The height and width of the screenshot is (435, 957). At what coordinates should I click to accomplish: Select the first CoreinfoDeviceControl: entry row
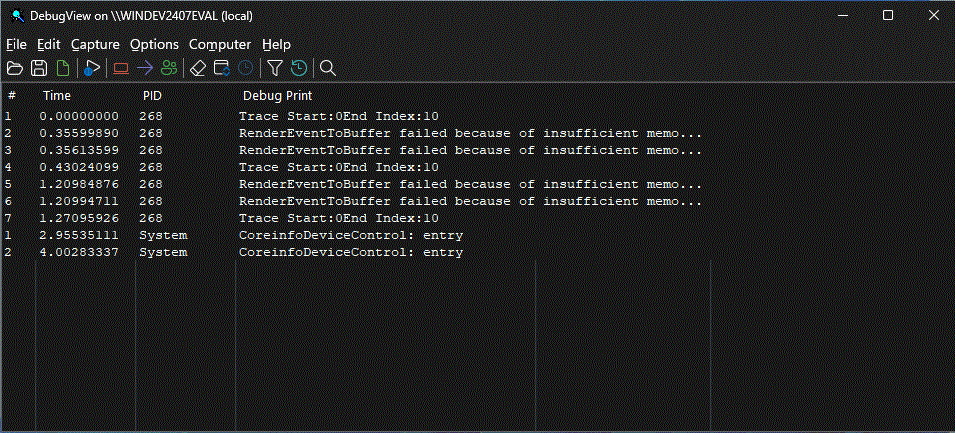[x=350, y=236]
